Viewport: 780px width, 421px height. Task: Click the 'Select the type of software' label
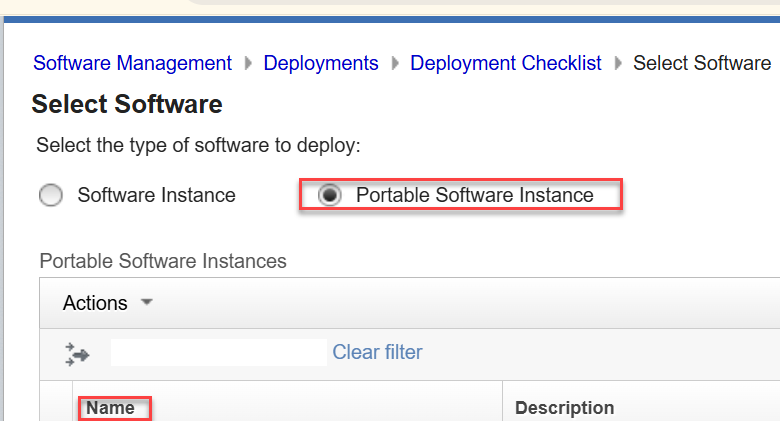(x=198, y=146)
